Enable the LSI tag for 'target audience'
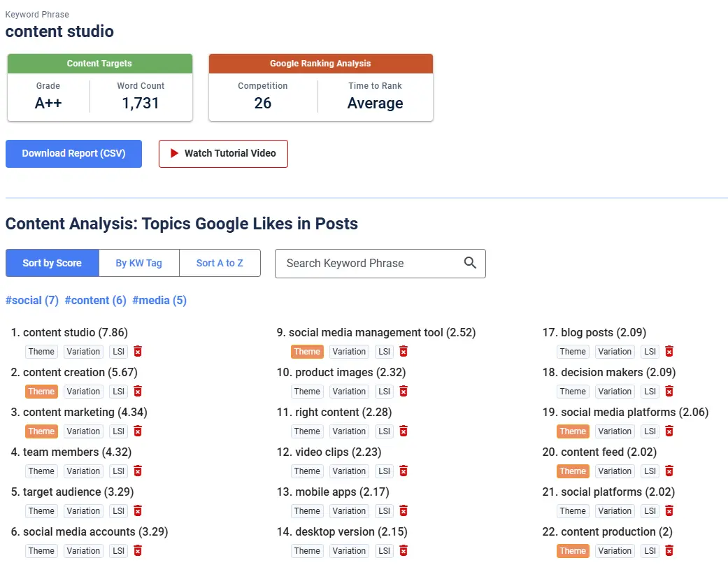Image resolution: width=728 pixels, height=565 pixels. pos(118,510)
